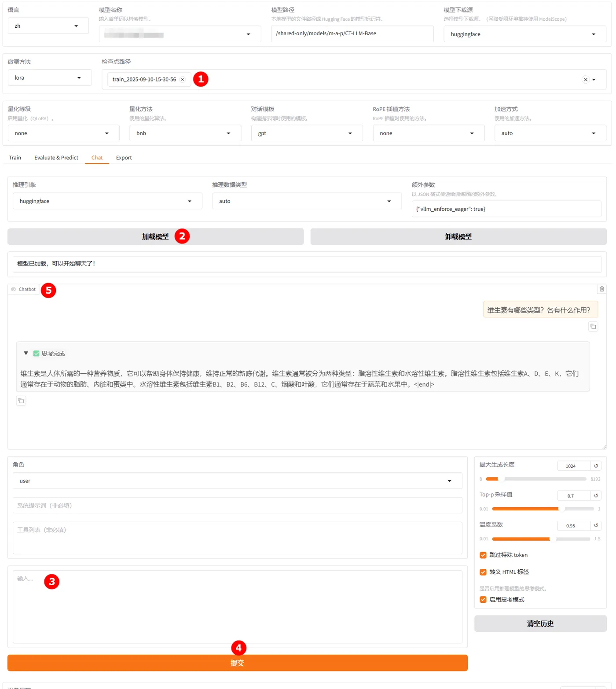The image size is (616, 689).
Task: Click the temperature 0.95 number box
Action: (x=574, y=526)
